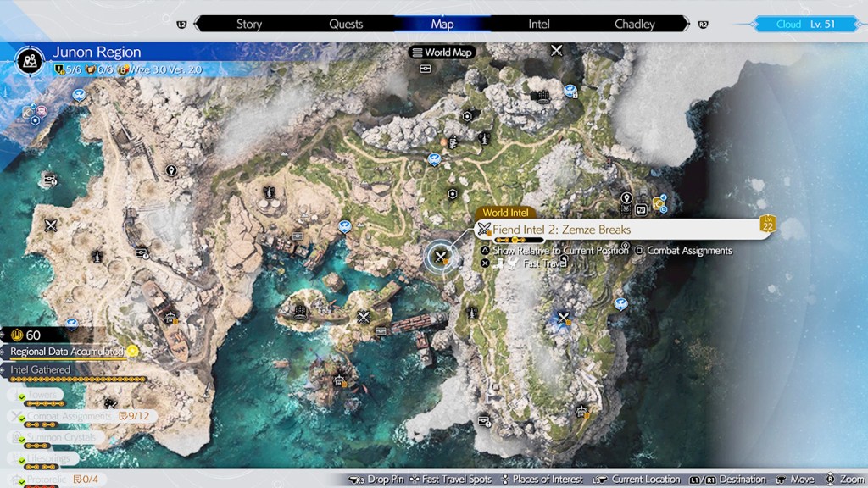Open the Story tab
The height and width of the screenshot is (488, 868).
click(248, 24)
